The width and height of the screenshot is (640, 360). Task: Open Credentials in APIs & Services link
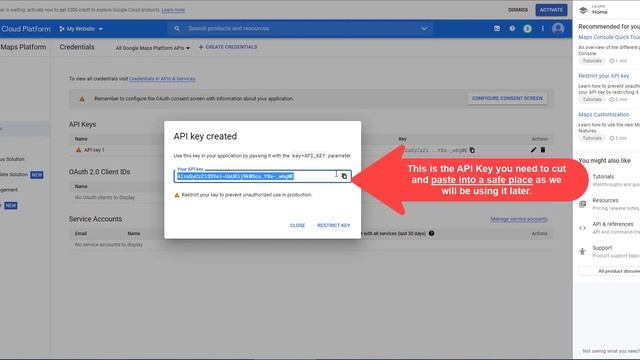pos(162,79)
